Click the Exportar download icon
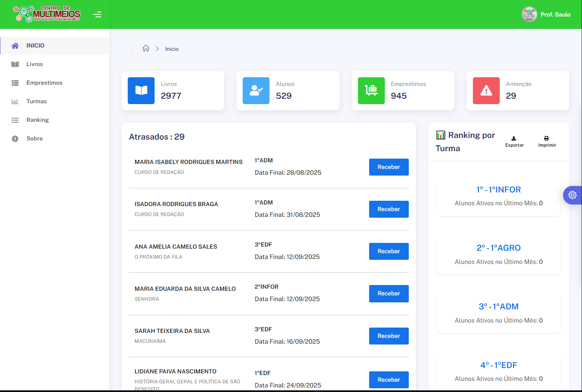582x392 pixels. [514, 138]
